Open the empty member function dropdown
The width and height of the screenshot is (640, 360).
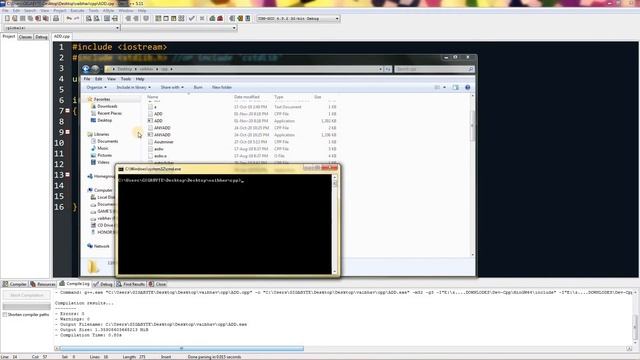[234, 28]
